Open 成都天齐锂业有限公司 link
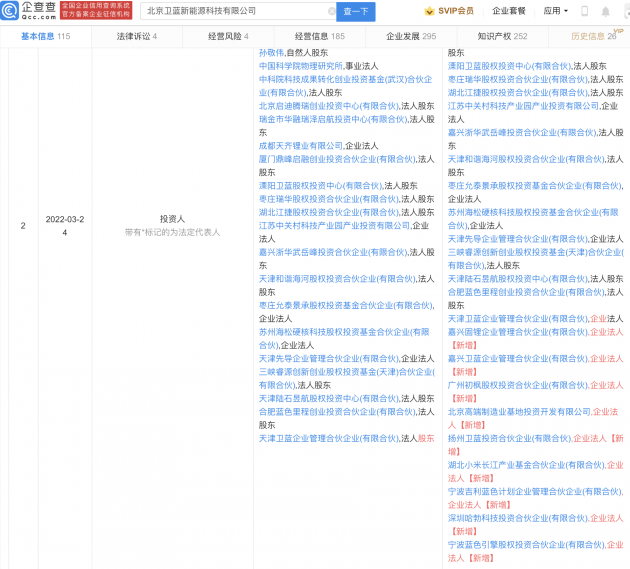The height and width of the screenshot is (569, 630). pos(301,145)
